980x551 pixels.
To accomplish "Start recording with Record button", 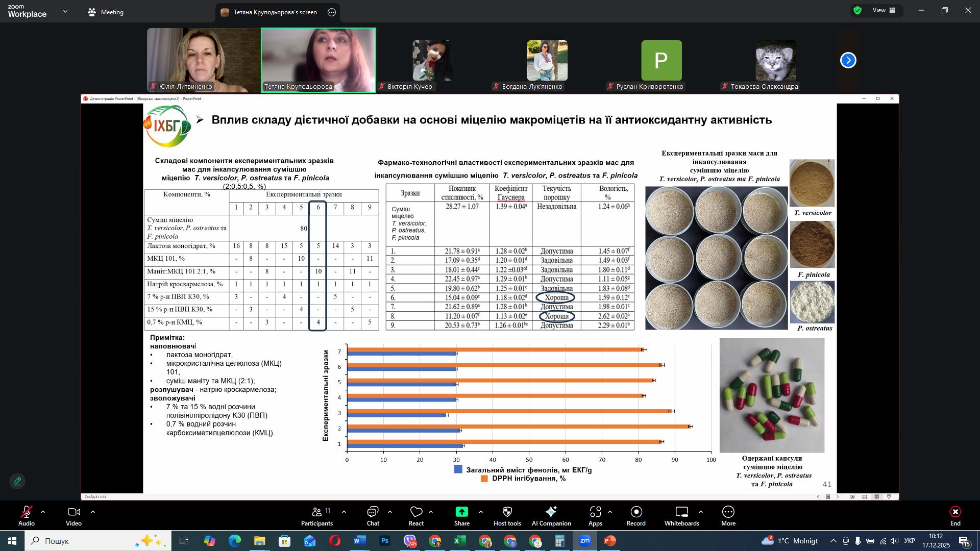I will pos(636,516).
